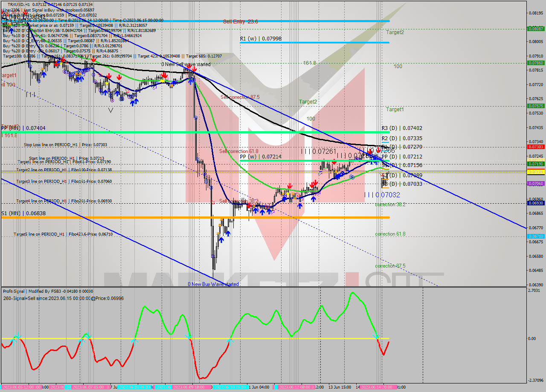Click the green 0.06930 price tag
Image resolution: width=546 pixels, height=392 pixels.
[x=536, y=203]
